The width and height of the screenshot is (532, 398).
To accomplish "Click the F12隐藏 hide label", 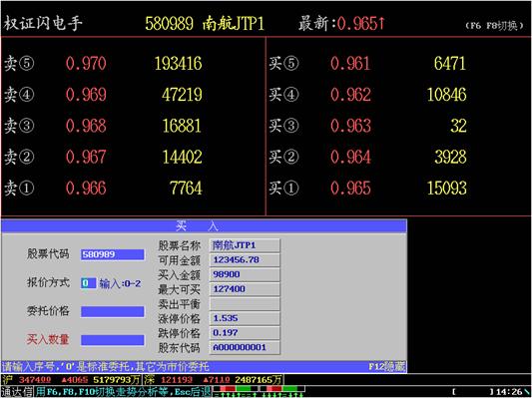I will pyautogui.click(x=387, y=367).
